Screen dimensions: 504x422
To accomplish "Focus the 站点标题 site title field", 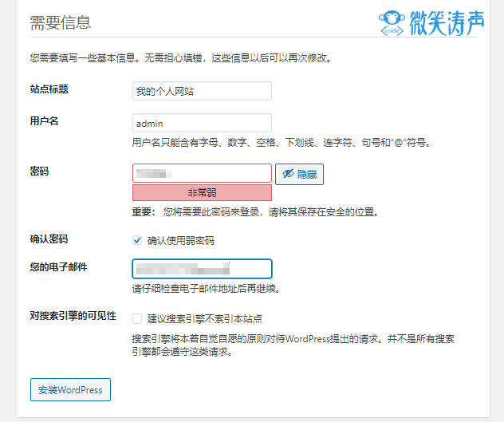I will point(202,91).
